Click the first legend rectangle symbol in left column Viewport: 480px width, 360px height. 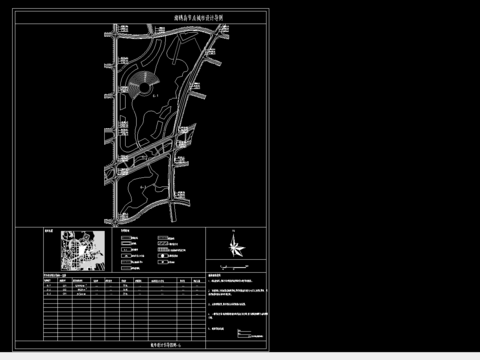click(126, 238)
